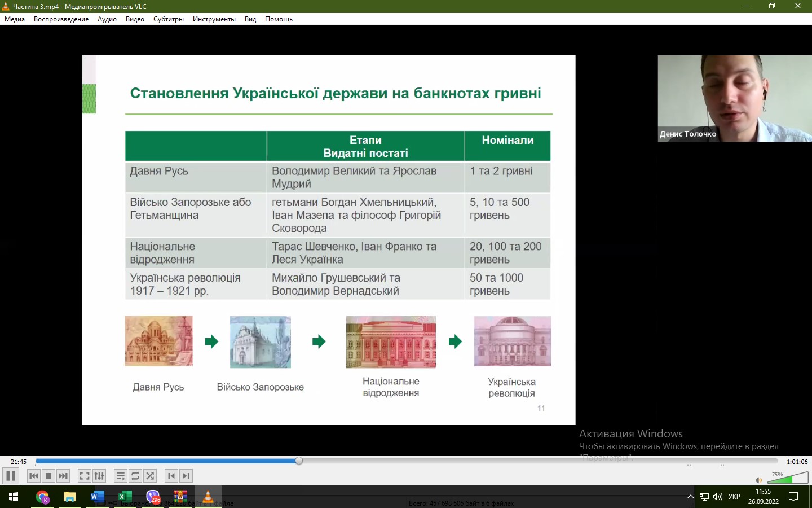Image resolution: width=812 pixels, height=508 pixels.
Task: Stop the playback
Action: click(48, 476)
